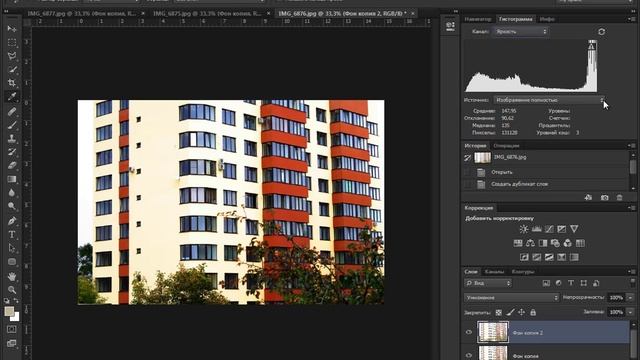Open the History panel options menu
This screenshot has height=360, width=640.
click(631, 146)
